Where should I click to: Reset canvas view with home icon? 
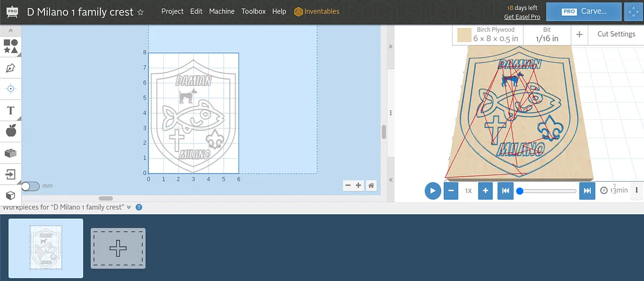pyautogui.click(x=371, y=185)
